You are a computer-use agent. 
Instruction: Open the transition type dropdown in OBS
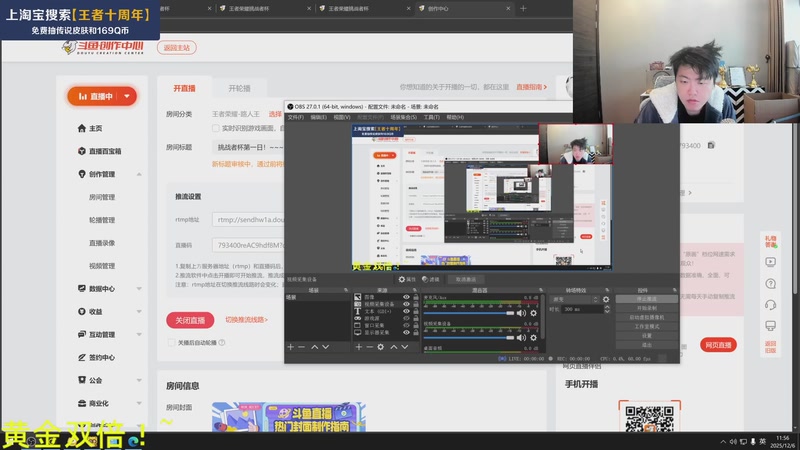[x=574, y=299]
